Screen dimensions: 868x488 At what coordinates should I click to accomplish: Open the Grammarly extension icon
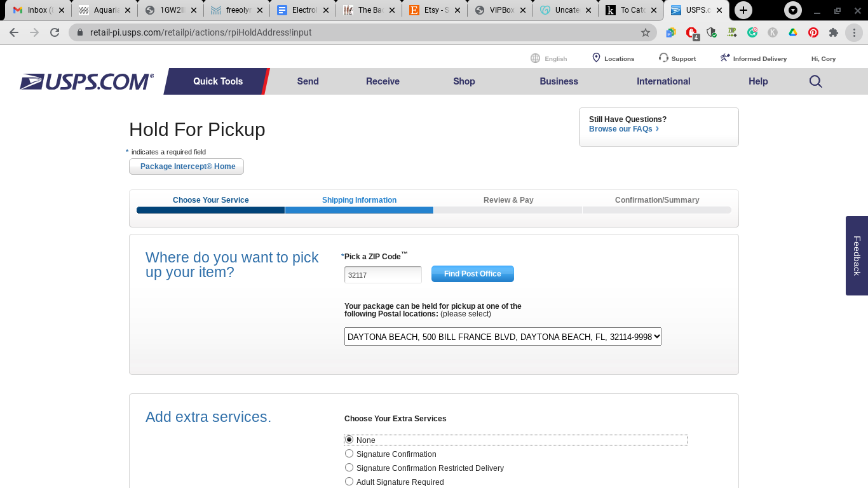click(x=752, y=32)
